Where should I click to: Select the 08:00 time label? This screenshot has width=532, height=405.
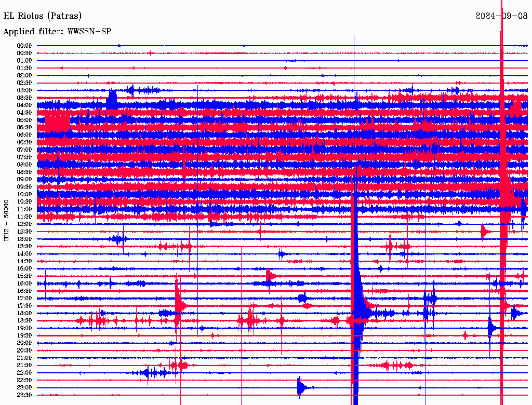(24, 165)
